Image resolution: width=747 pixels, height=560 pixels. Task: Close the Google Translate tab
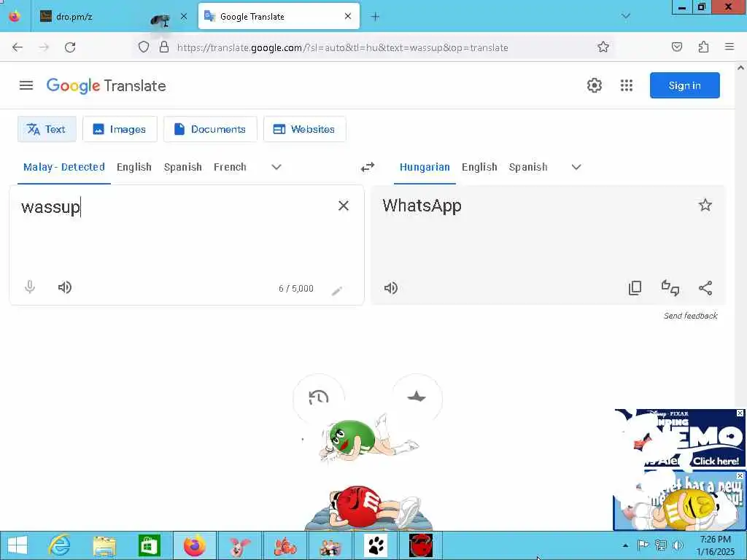point(348,16)
